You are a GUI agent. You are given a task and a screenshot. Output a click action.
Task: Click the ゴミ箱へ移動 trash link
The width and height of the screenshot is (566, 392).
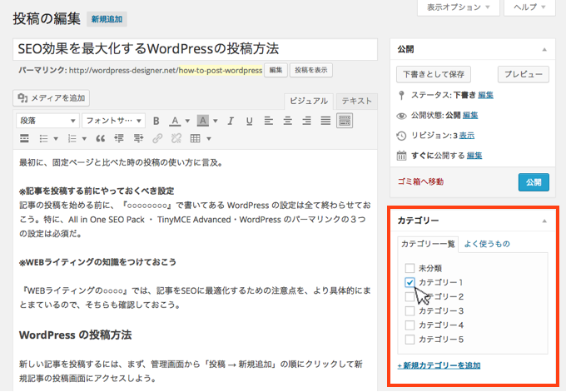click(420, 181)
